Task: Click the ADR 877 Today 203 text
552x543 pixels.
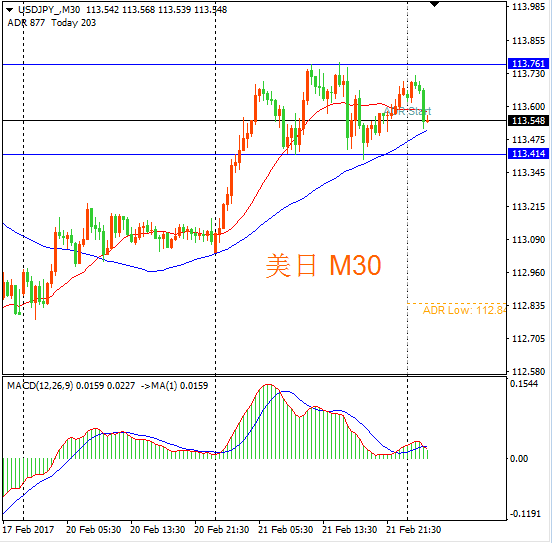Action: [x=51, y=23]
